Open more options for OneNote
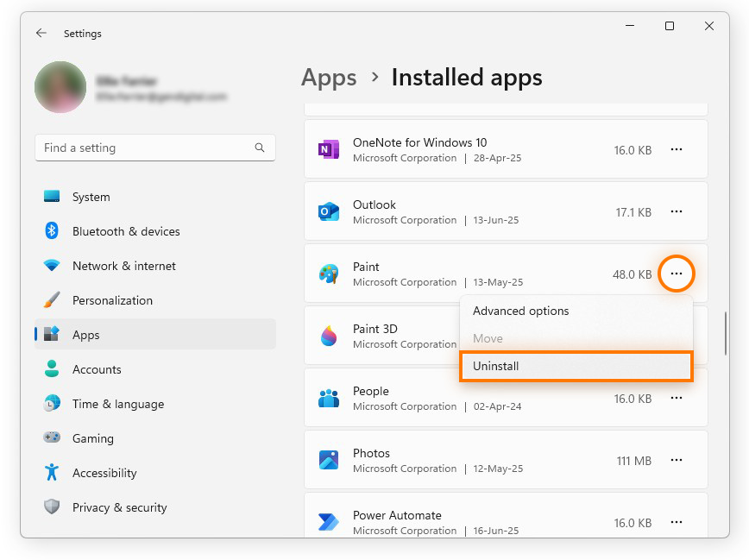749x560 pixels. click(676, 149)
